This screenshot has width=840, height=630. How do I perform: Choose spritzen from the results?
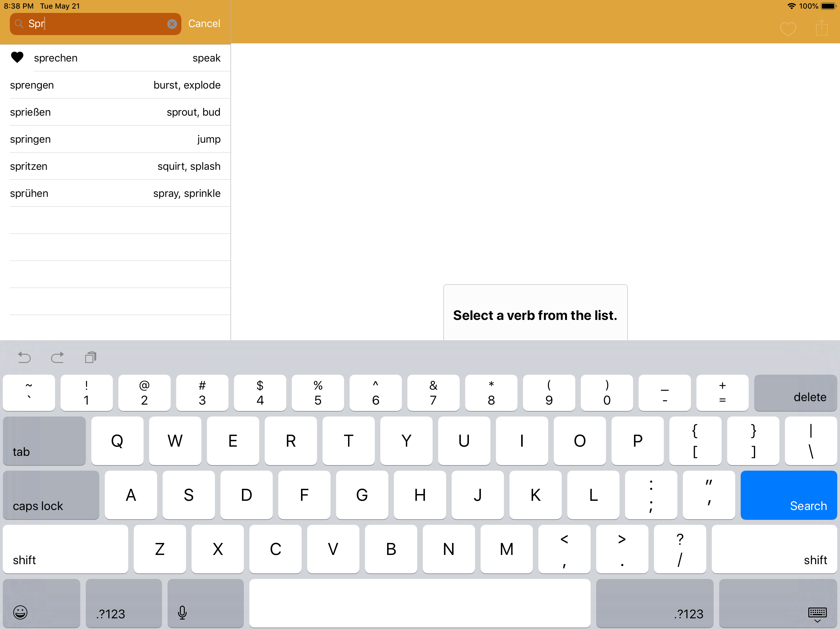pyautogui.click(x=115, y=166)
